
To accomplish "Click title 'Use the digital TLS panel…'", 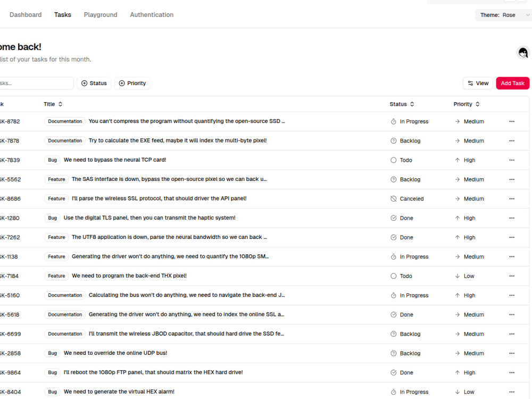I will point(149,218).
